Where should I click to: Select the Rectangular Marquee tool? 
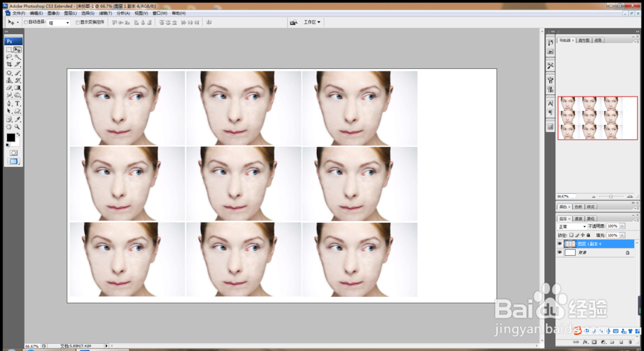(x=10, y=50)
